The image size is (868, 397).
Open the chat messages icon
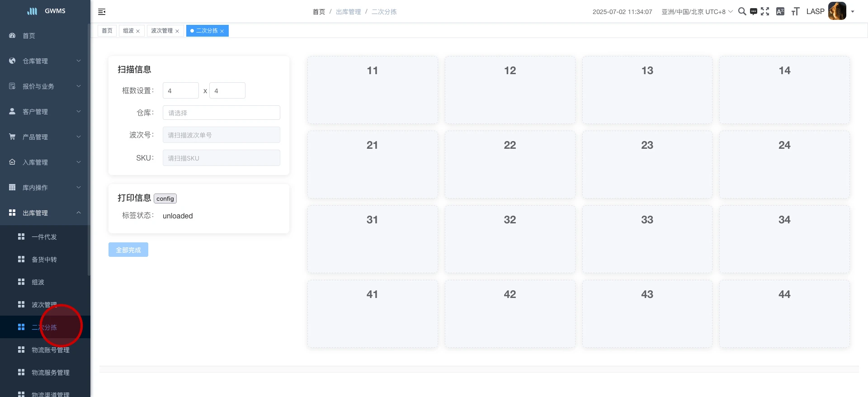click(753, 12)
